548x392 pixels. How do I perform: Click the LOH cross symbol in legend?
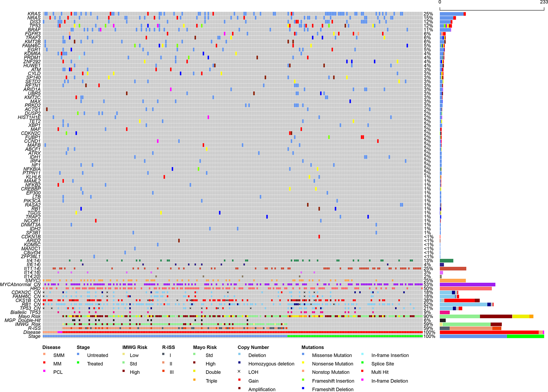click(239, 371)
